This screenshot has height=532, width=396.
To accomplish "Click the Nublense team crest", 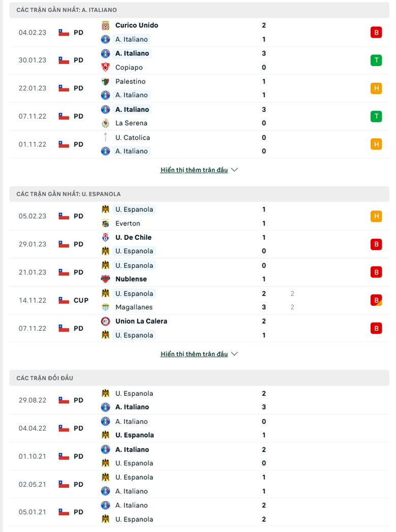I will point(105,279).
